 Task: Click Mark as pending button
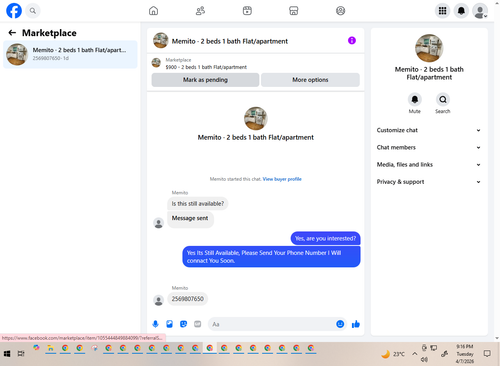(205, 80)
